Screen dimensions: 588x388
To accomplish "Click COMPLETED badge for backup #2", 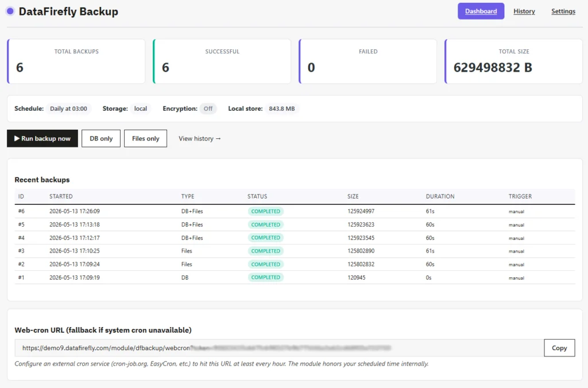I will pyautogui.click(x=265, y=264).
